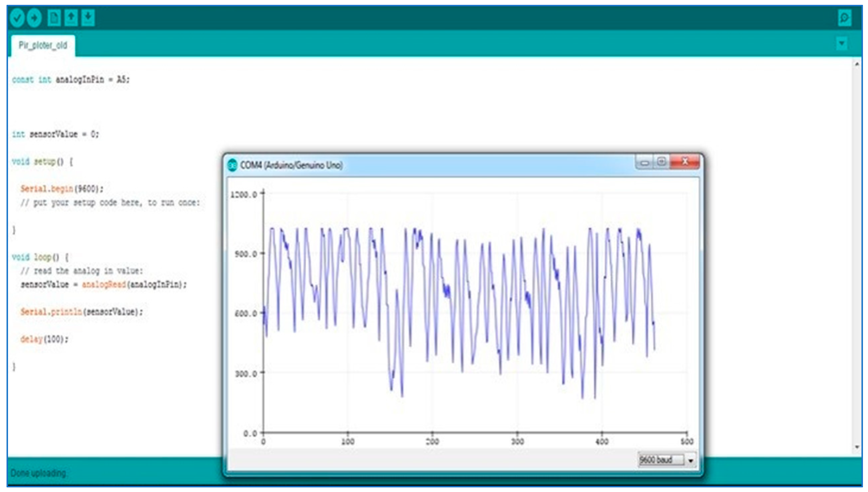Click the COM4 (Arduino/Genuino Uno) title bar
868x492 pixels.
point(439,165)
